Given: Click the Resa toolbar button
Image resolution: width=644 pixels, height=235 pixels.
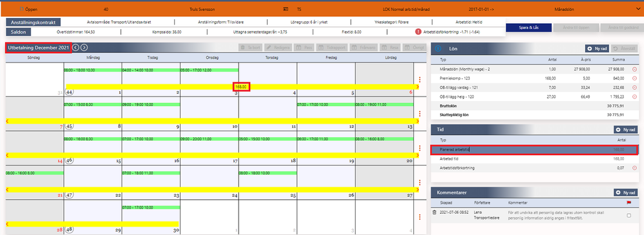Looking at the screenshot, I should click(x=390, y=48).
